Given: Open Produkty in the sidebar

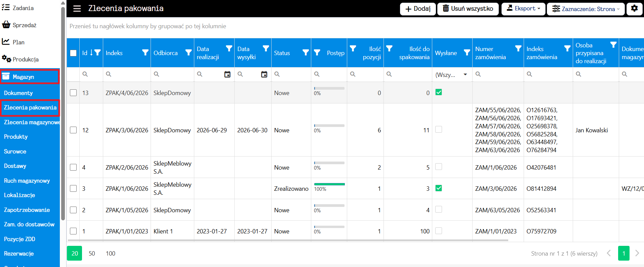Looking at the screenshot, I should point(16,137).
